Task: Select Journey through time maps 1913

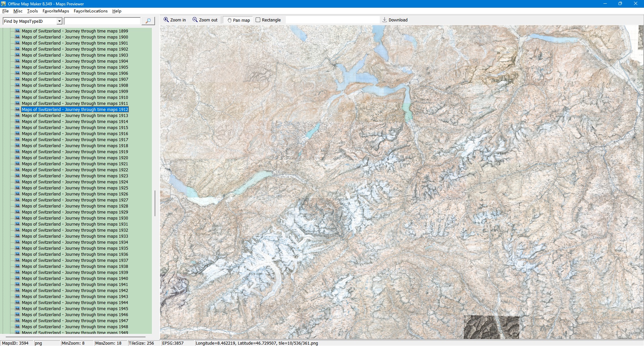Action: point(75,116)
